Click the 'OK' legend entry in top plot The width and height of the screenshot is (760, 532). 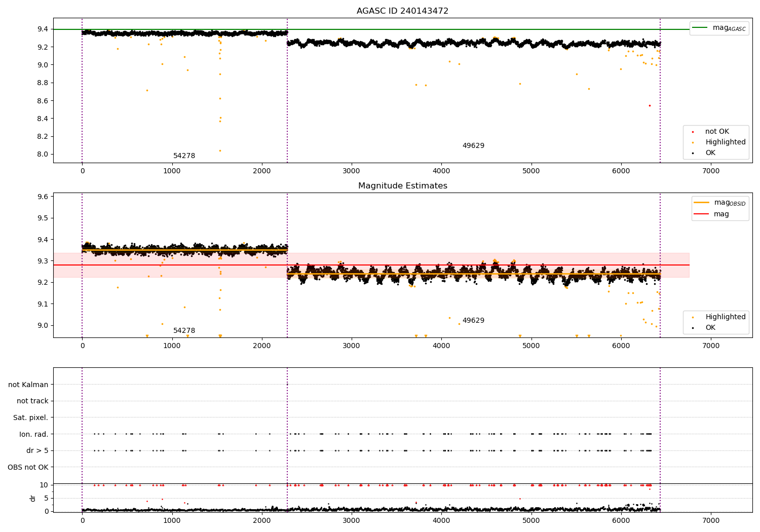(704, 153)
